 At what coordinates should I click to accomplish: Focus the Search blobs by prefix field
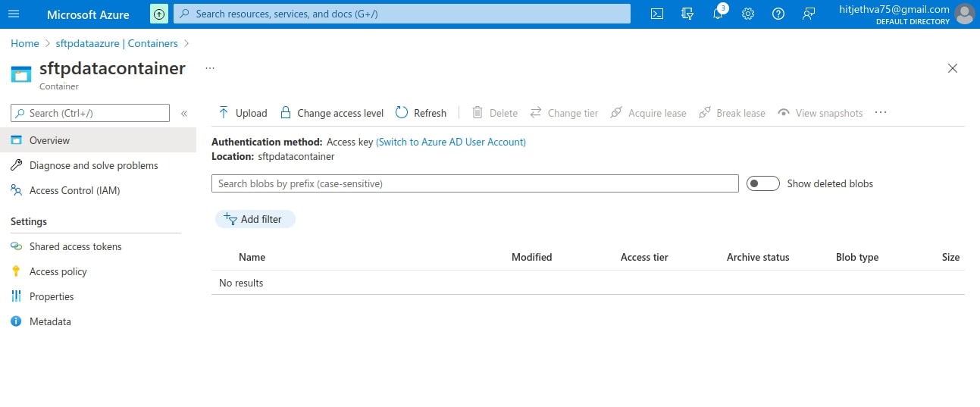[475, 183]
